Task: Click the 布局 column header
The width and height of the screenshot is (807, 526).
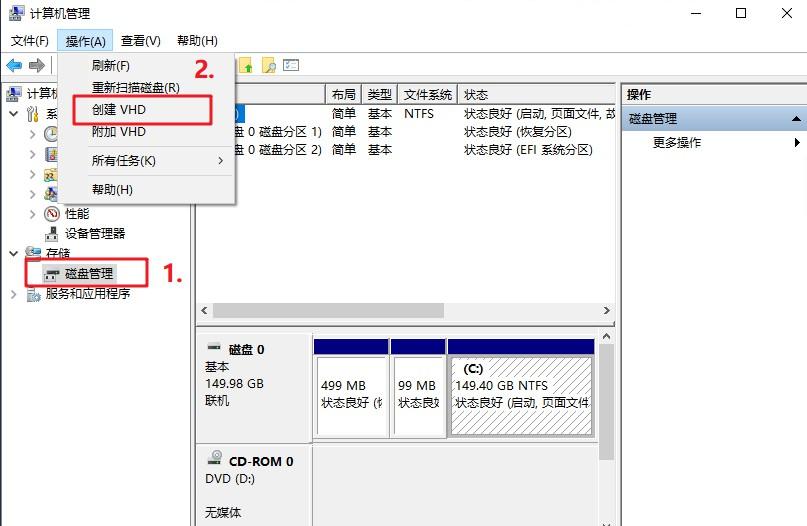Action: click(343, 95)
